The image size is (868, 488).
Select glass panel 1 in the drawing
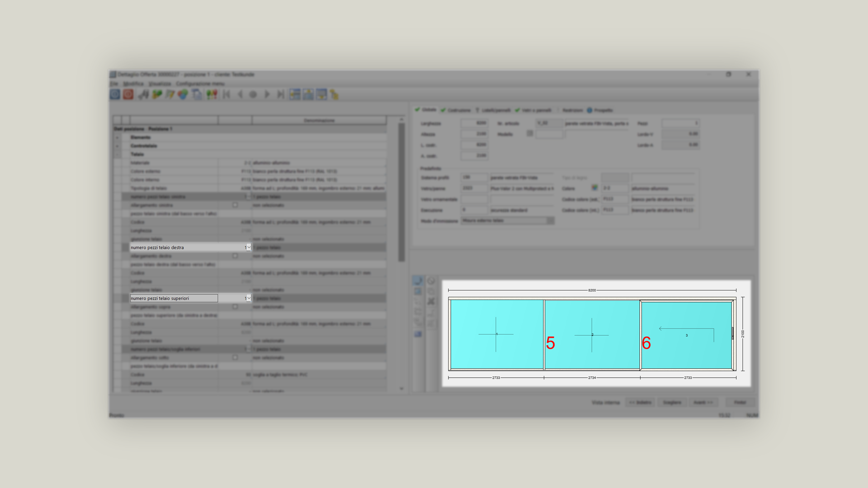(496, 334)
